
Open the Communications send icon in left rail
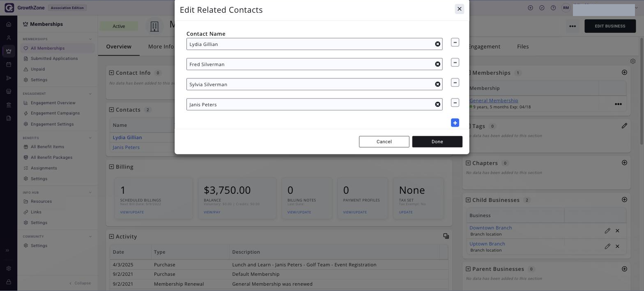[x=9, y=78]
